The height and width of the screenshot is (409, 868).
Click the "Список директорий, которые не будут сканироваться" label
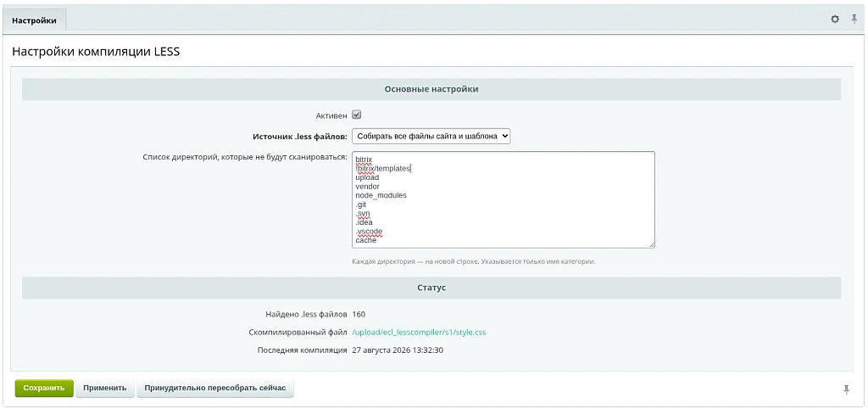pos(245,157)
